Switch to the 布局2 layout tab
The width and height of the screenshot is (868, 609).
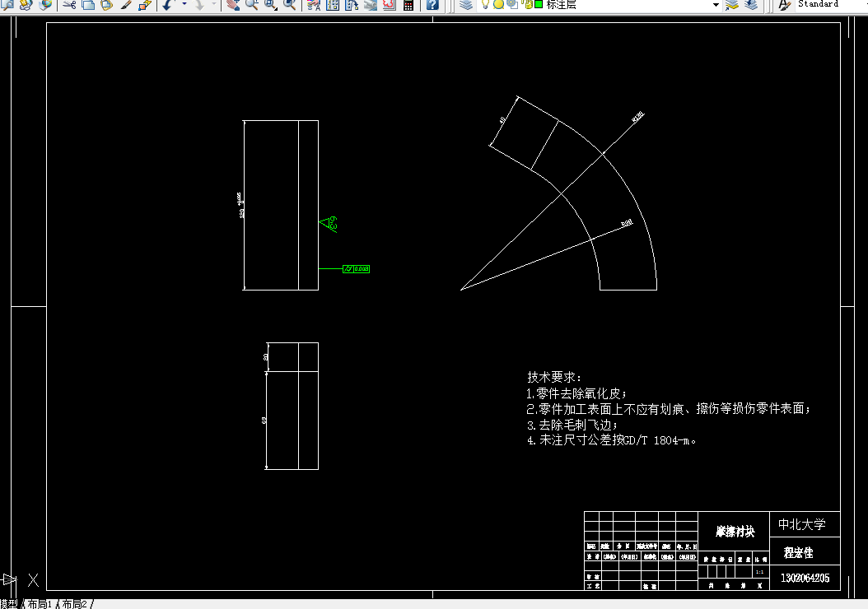click(74, 604)
